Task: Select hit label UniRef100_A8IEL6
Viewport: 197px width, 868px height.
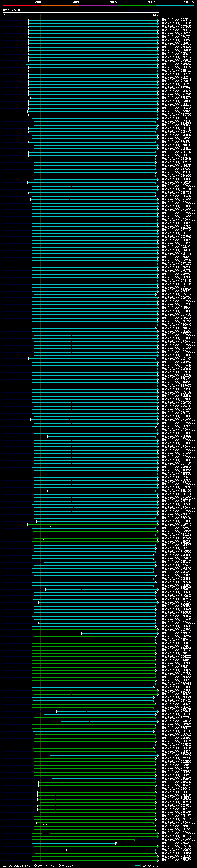Action: point(176,118)
